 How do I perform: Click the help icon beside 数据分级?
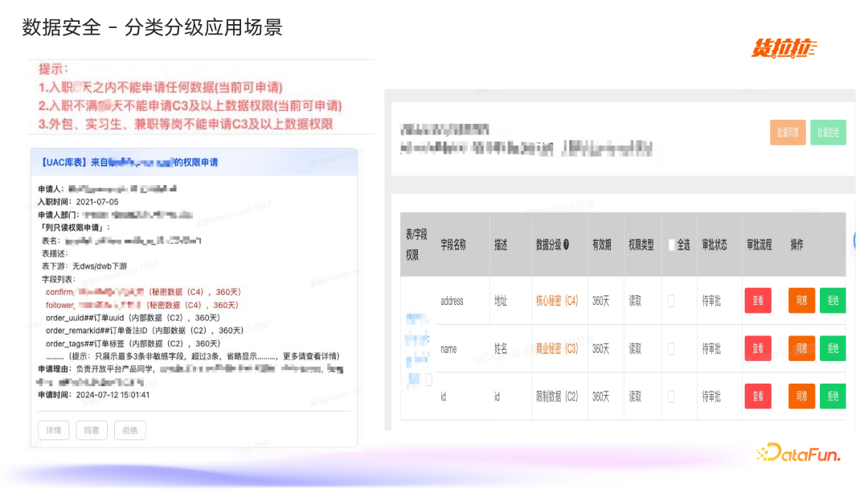(567, 244)
